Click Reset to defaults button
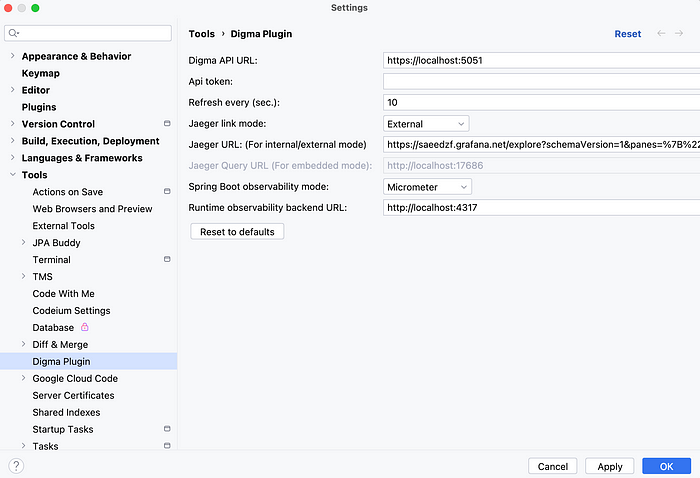The height and width of the screenshot is (478, 700). tap(237, 232)
